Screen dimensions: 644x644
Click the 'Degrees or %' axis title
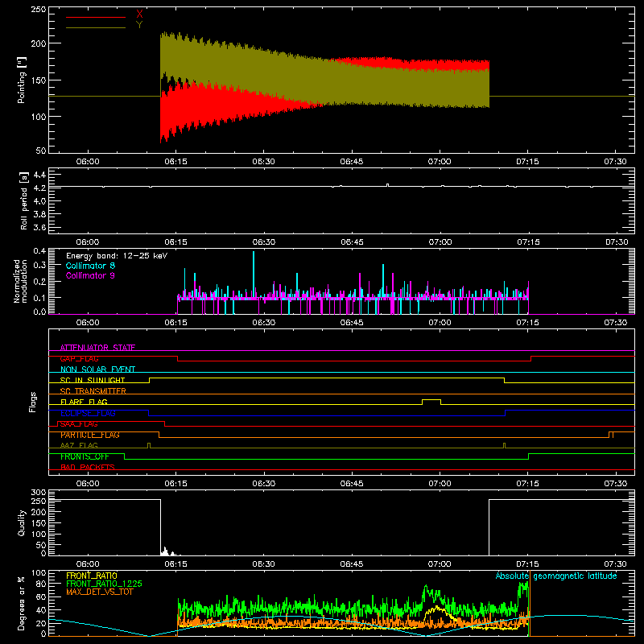pyautogui.click(x=22, y=603)
